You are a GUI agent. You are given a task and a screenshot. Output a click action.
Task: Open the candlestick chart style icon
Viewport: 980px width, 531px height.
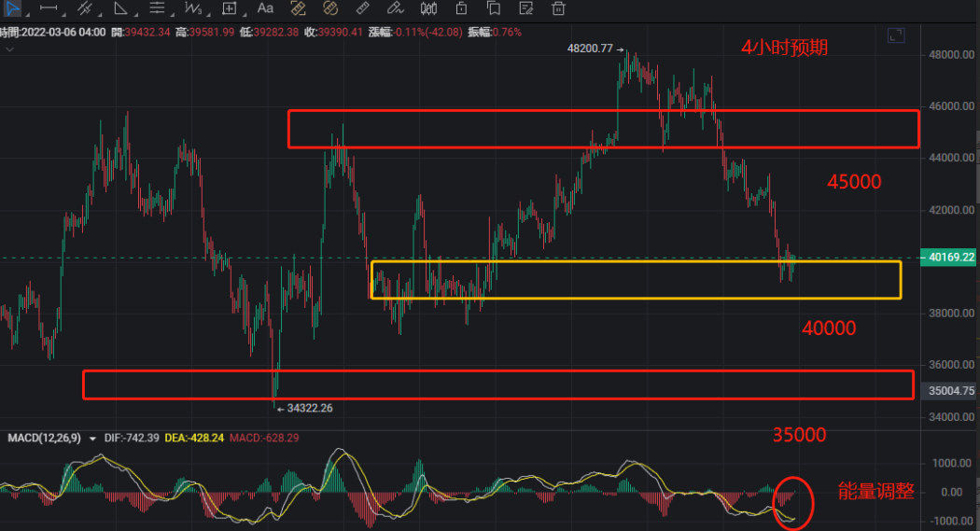coord(428,8)
